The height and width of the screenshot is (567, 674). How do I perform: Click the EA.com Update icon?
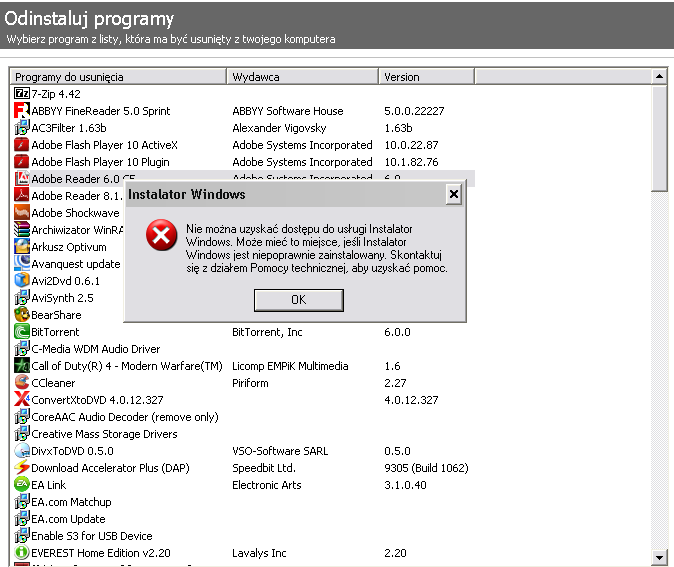pos(21,518)
